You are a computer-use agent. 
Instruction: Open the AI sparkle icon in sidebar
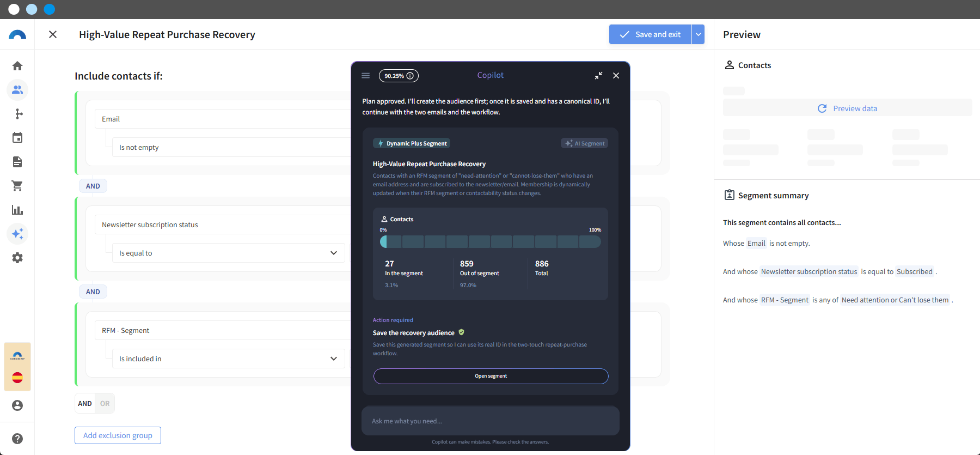coord(17,234)
